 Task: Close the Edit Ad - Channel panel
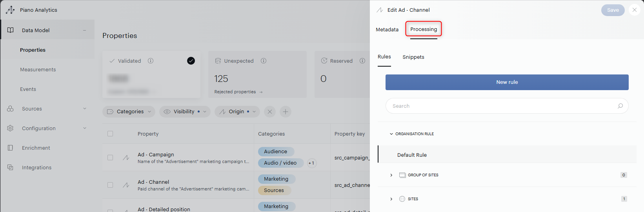coord(634,10)
